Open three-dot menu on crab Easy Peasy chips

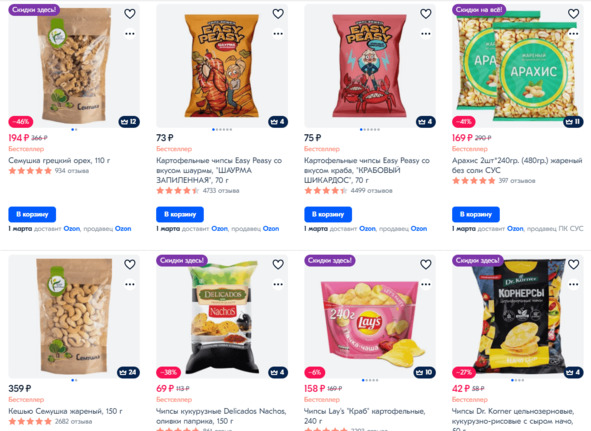[x=426, y=34]
